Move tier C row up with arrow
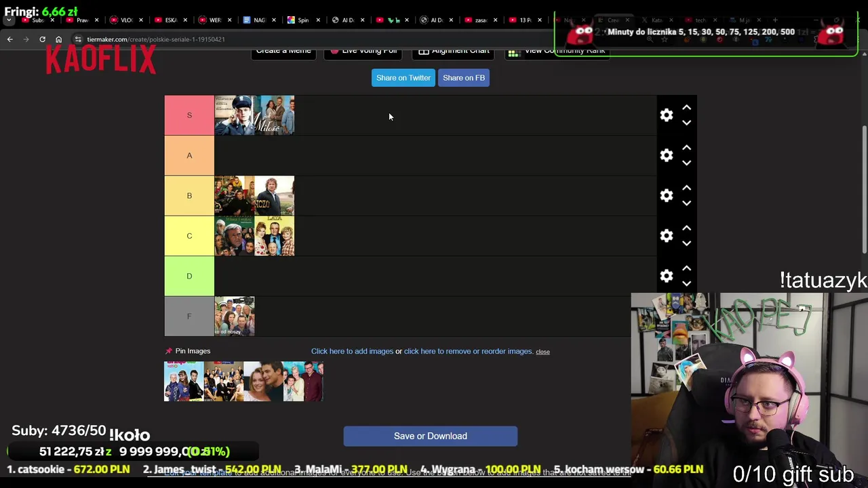The height and width of the screenshot is (488, 868). click(x=686, y=228)
